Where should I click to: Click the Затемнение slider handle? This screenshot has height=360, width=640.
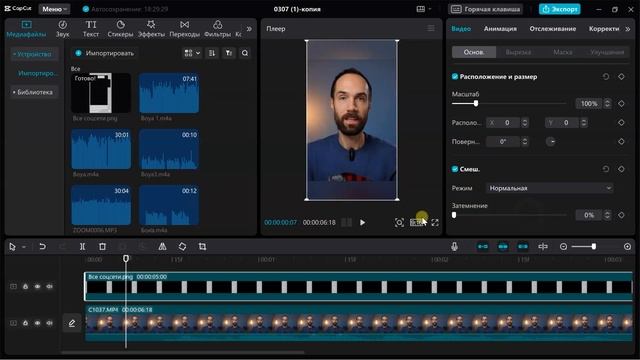[454, 215]
